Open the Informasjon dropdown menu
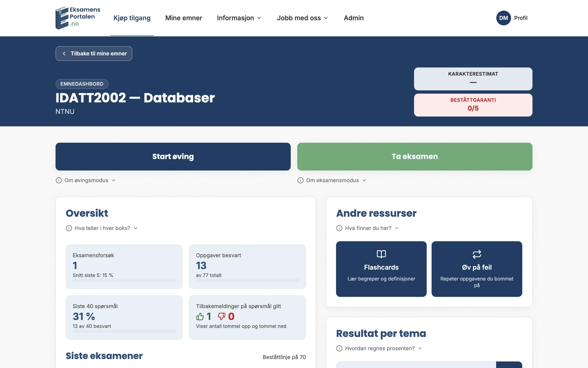Image resolution: width=588 pixels, height=368 pixels. click(x=239, y=18)
